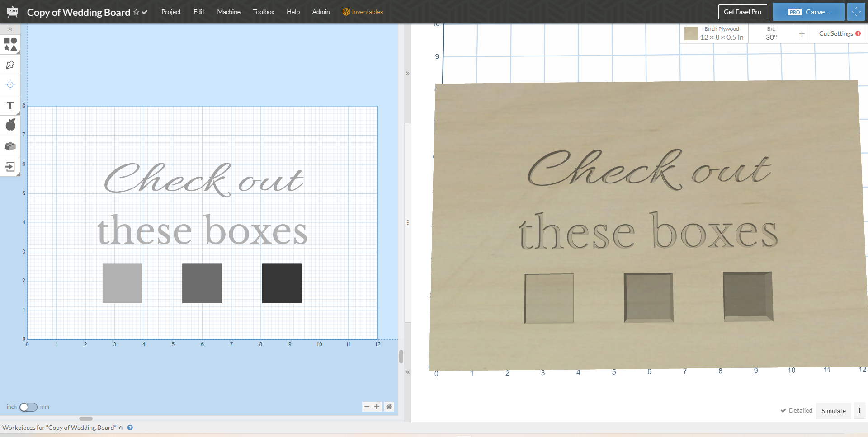868x437 pixels.
Task: Select the Text tool
Action: (x=10, y=106)
